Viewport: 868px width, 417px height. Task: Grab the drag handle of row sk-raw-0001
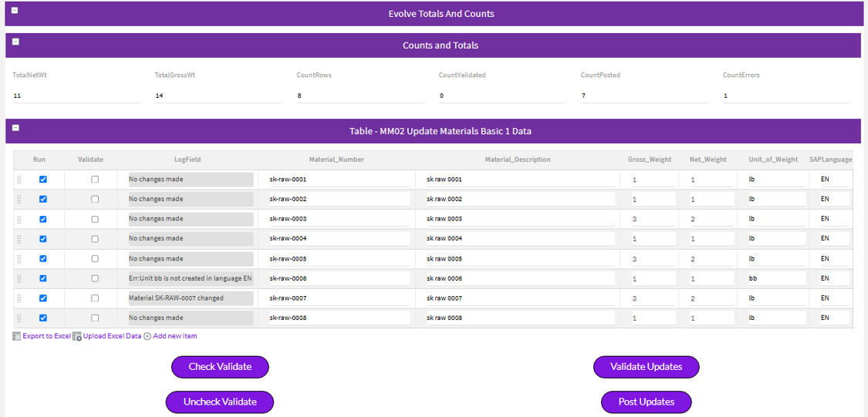[x=19, y=179]
